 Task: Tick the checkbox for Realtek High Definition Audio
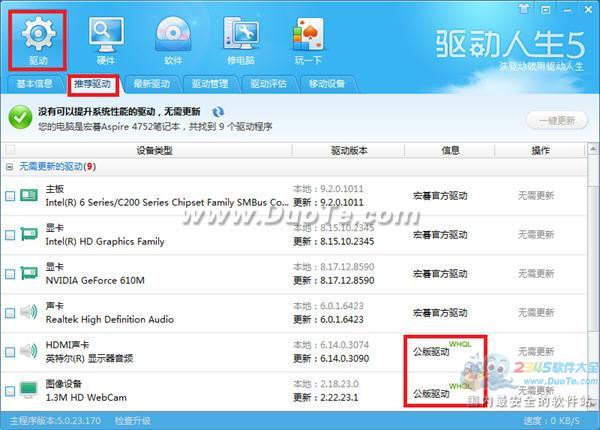[x=10, y=313]
